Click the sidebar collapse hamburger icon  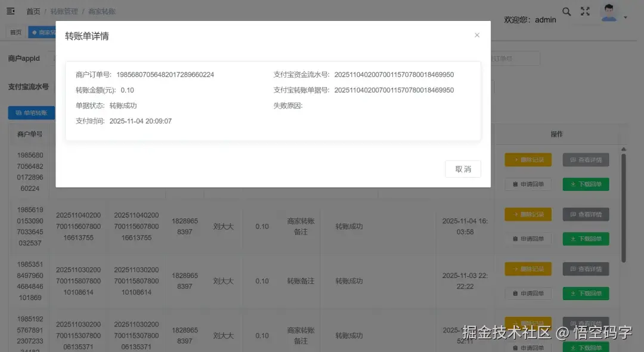coord(9,11)
